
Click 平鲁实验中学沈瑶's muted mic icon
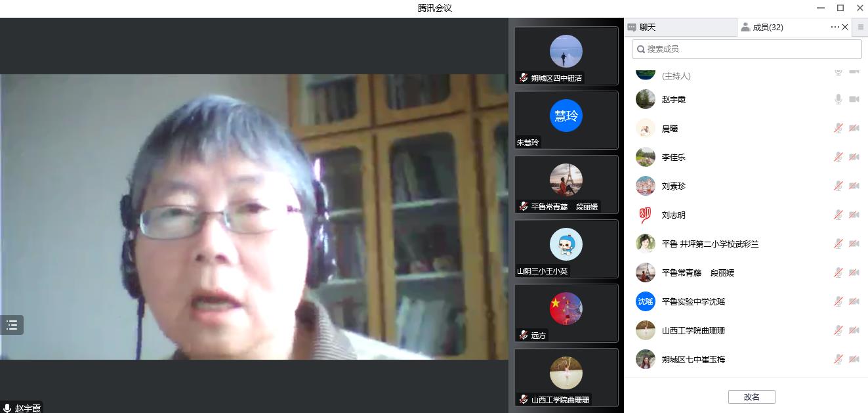click(x=838, y=301)
